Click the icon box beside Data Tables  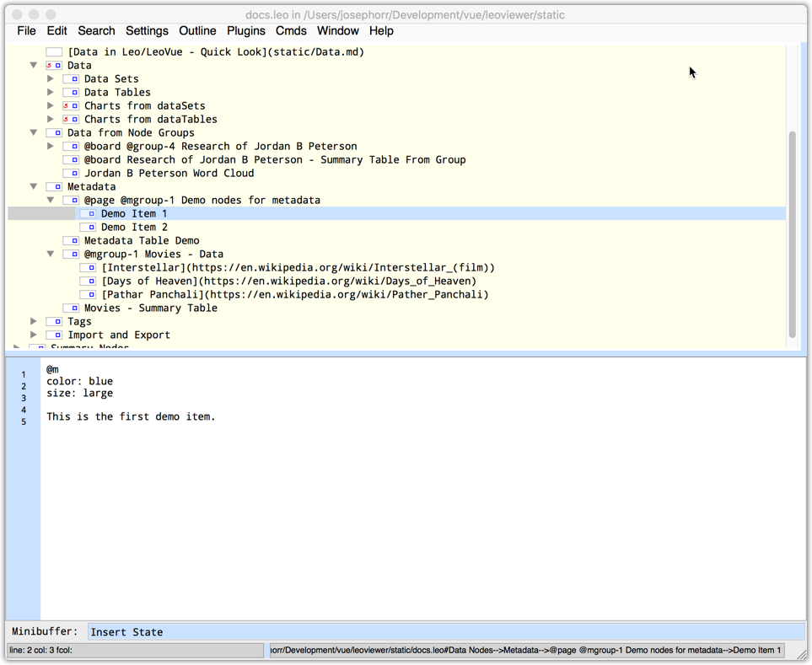pos(71,92)
